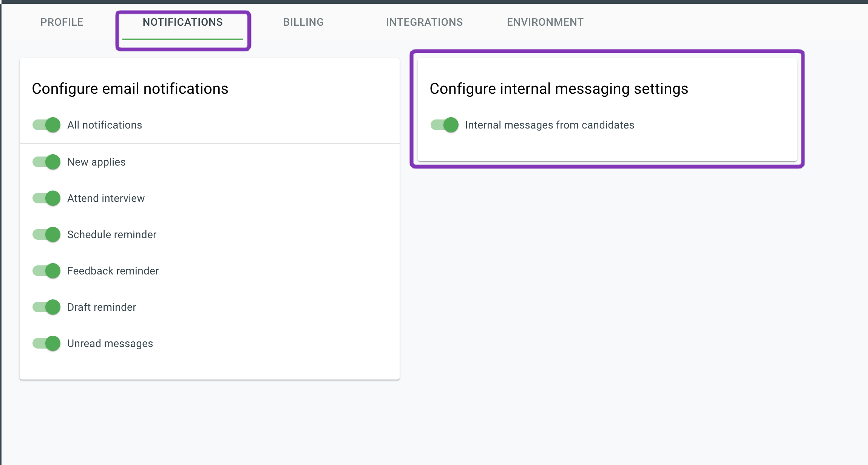This screenshot has height=465, width=868.
Task: Switch off Schedule reminder toggle
Action: (47, 234)
